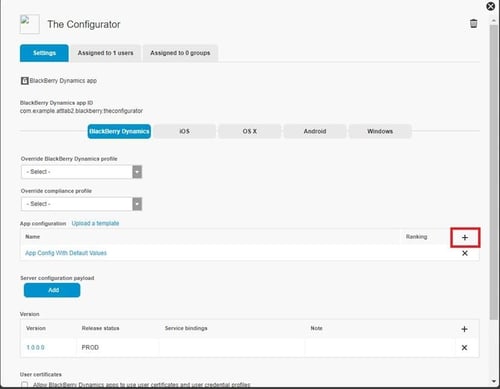Add a new version with plus icon

click(464, 329)
